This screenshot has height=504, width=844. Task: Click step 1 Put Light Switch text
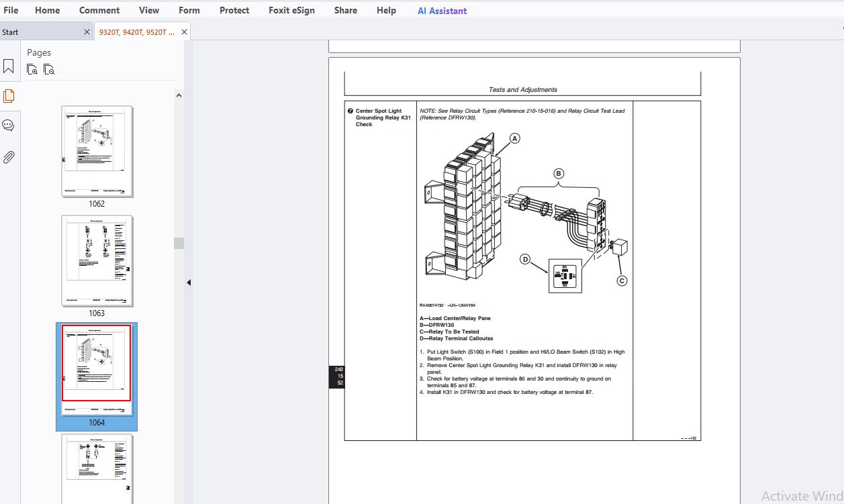(x=522, y=355)
